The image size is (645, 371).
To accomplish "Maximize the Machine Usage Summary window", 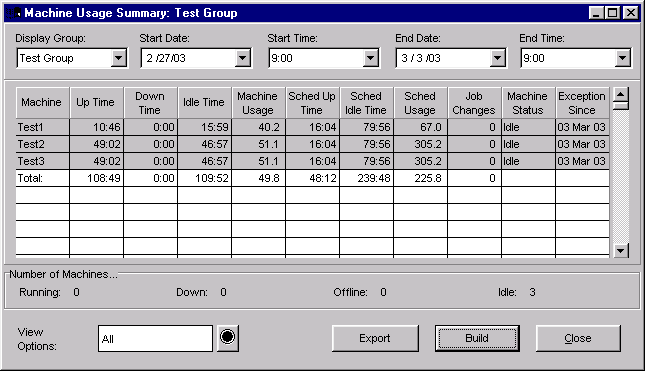I will [613, 13].
